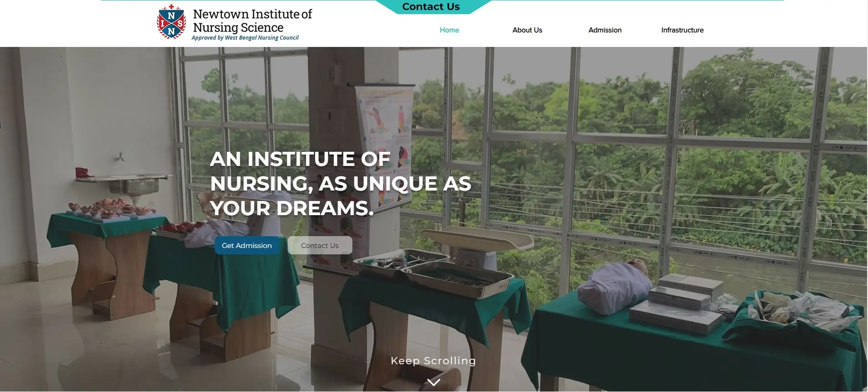Viewport: 868px width, 392px height.
Task: Click the blue Get Admission button
Action: 247,245
